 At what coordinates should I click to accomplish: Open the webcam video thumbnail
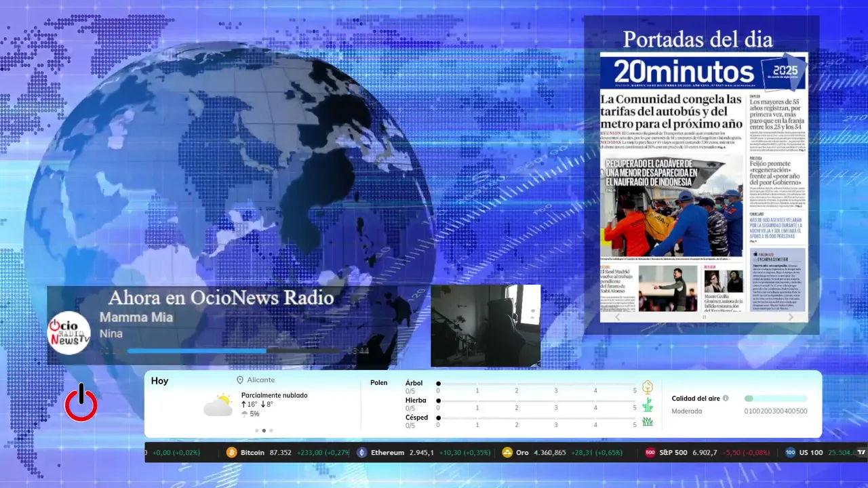486,326
